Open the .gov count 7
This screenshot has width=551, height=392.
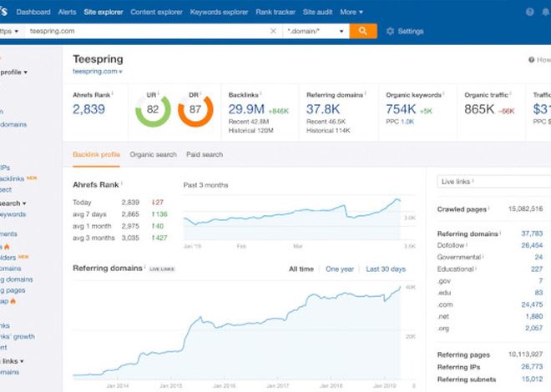point(541,281)
